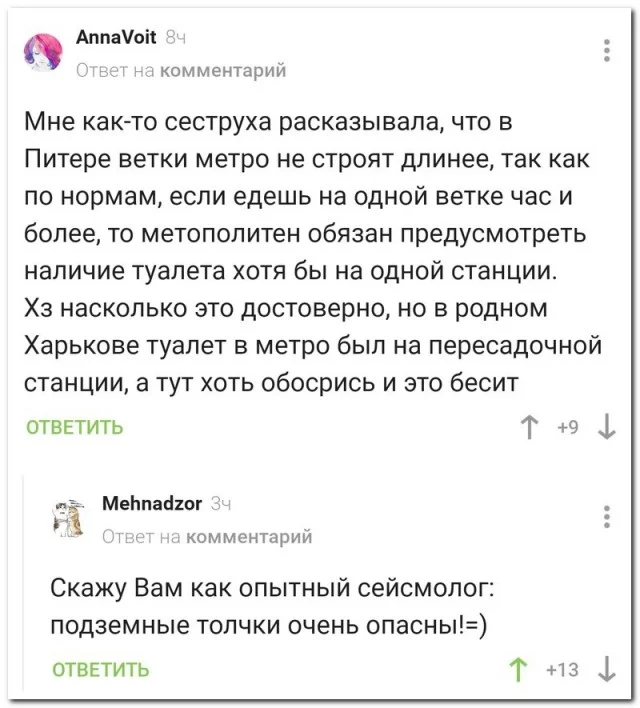The height and width of the screenshot is (708, 640).
Task: Click the 8ч timestamp on AnnaVoit's comment
Action: click(x=175, y=37)
